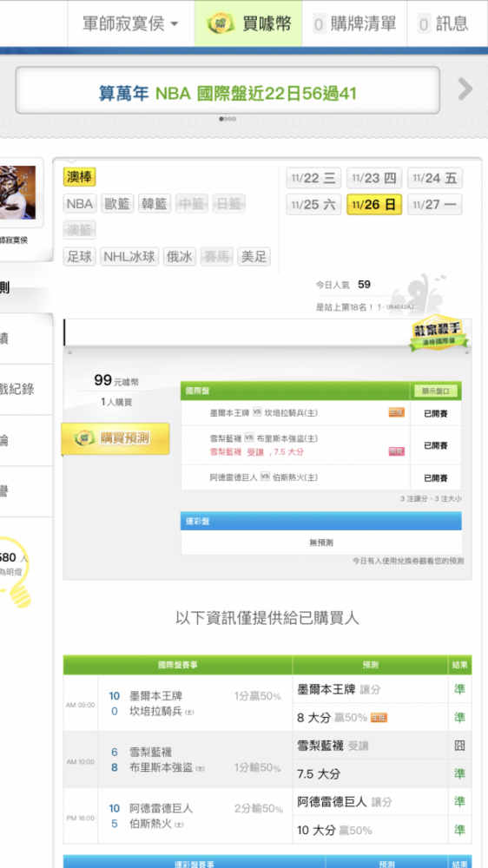Click the 99 元噱幣 price
488x868 pixels.
[x=116, y=381]
